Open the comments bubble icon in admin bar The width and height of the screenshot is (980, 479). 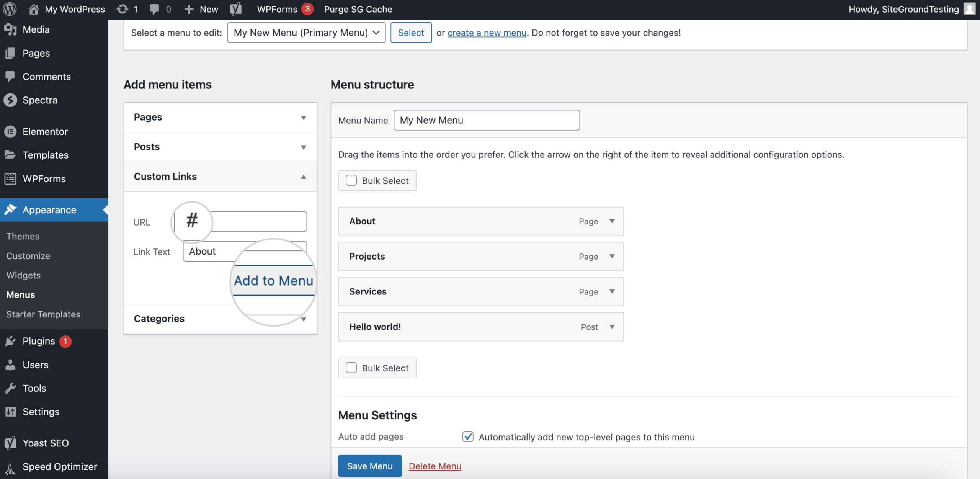(x=154, y=9)
